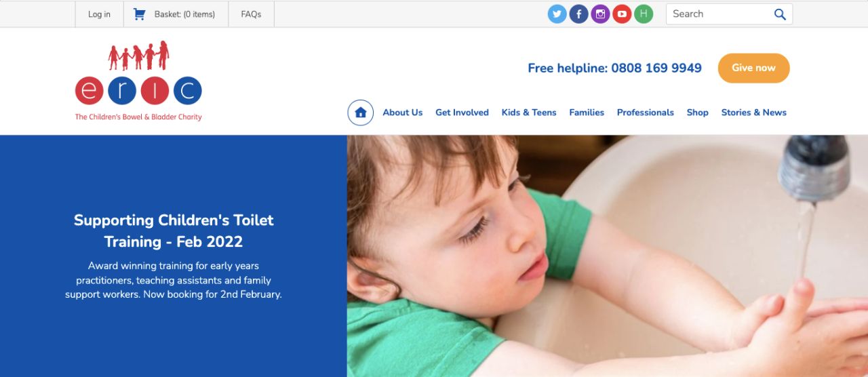This screenshot has height=377, width=868.
Task: Open the Kids & Teens menu
Action: click(x=529, y=113)
